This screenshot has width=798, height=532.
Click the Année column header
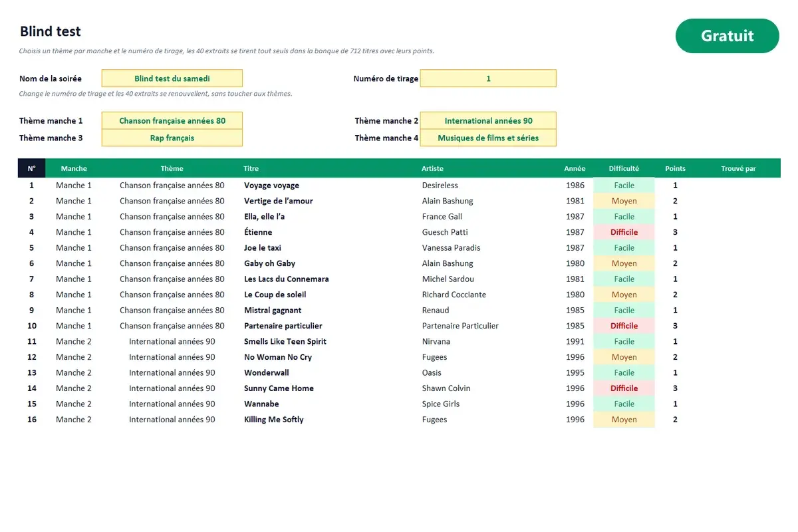575,168
